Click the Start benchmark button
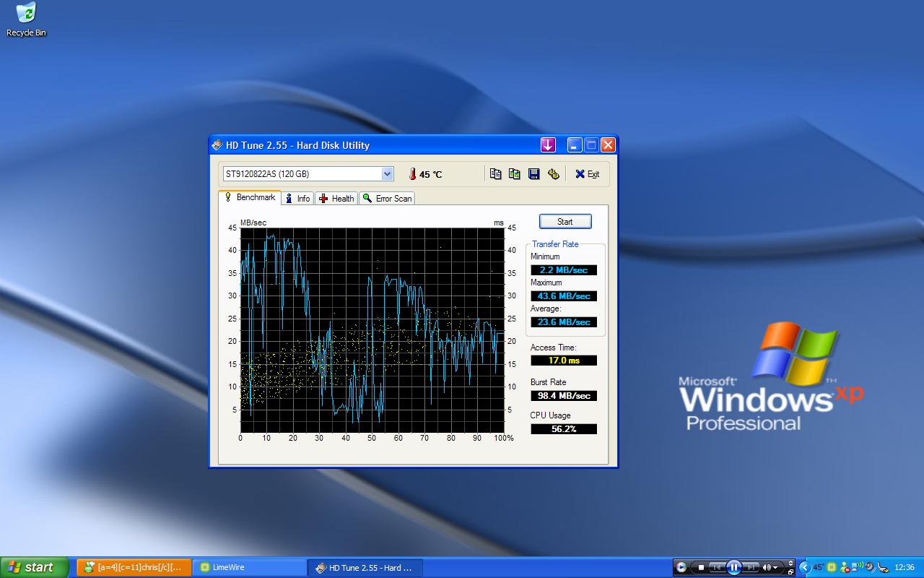Image resolution: width=924 pixels, height=578 pixels. (565, 222)
